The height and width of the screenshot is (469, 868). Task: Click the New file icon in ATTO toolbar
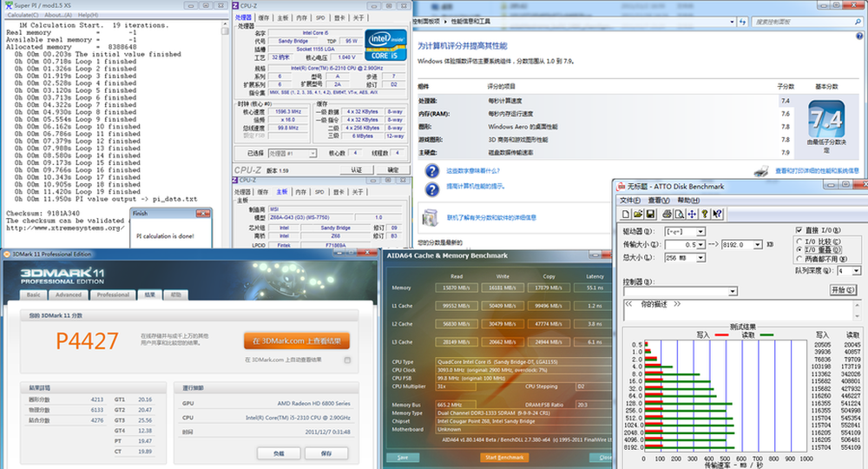tap(626, 215)
